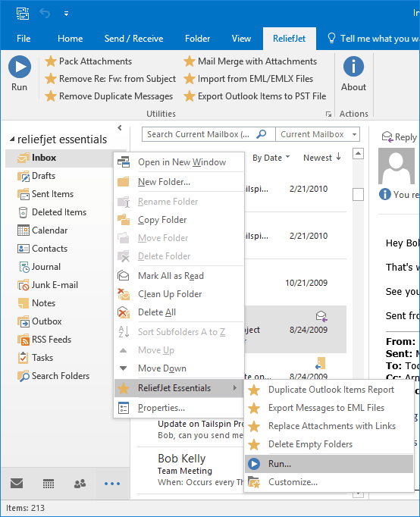The width and height of the screenshot is (420, 517).
Task: Run Remove Duplicate Messages utility
Action: (109, 96)
